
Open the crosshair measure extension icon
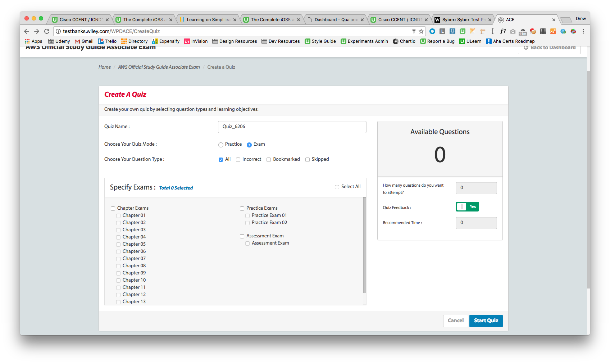[493, 31]
